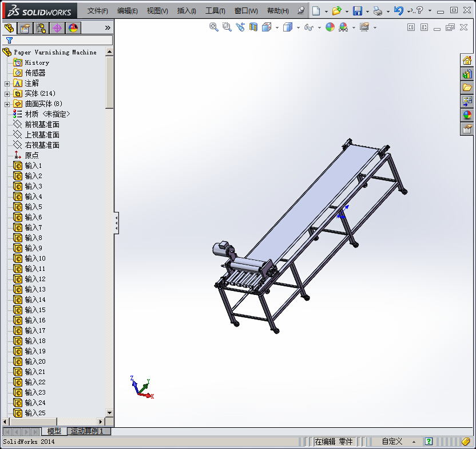This screenshot has height=449, width=476.
Task: Click Print icon
Action: click(x=378, y=11)
